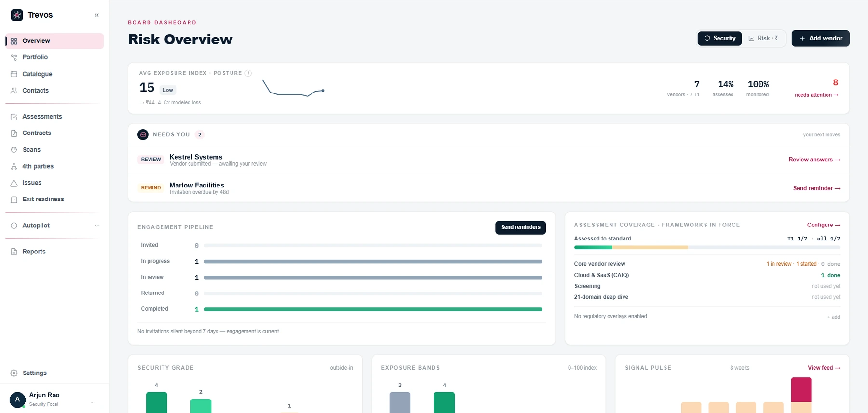
Task: Click the add regulatory overlay link
Action: coord(833,317)
